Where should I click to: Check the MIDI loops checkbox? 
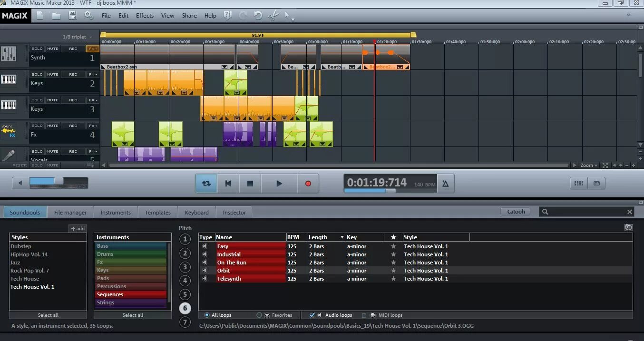pos(364,315)
